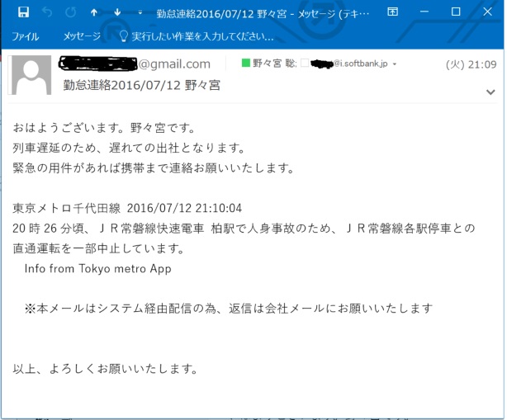Viewport: 507px width, 420px height.
Task: Maximize the message window
Action: (x=456, y=12)
